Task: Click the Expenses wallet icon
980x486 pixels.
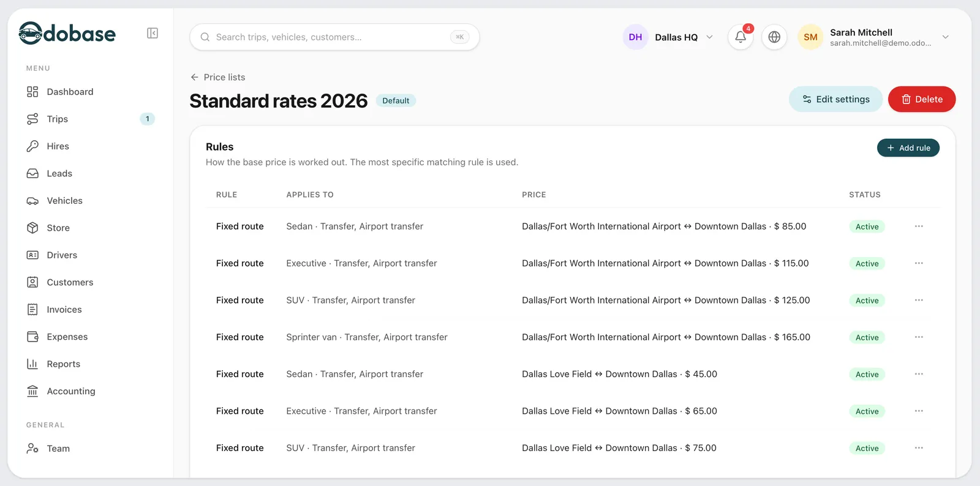Action: [32, 337]
